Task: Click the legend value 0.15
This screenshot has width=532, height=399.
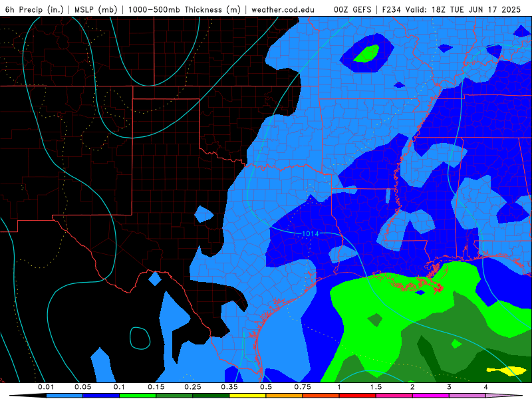Action: tap(156, 387)
